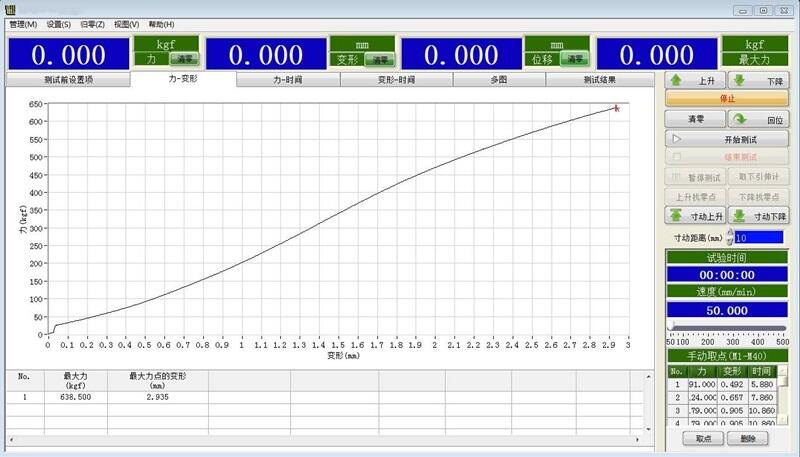The width and height of the screenshot is (800, 457).
Task: Click the 寸动距离 input field
Action: click(x=760, y=238)
